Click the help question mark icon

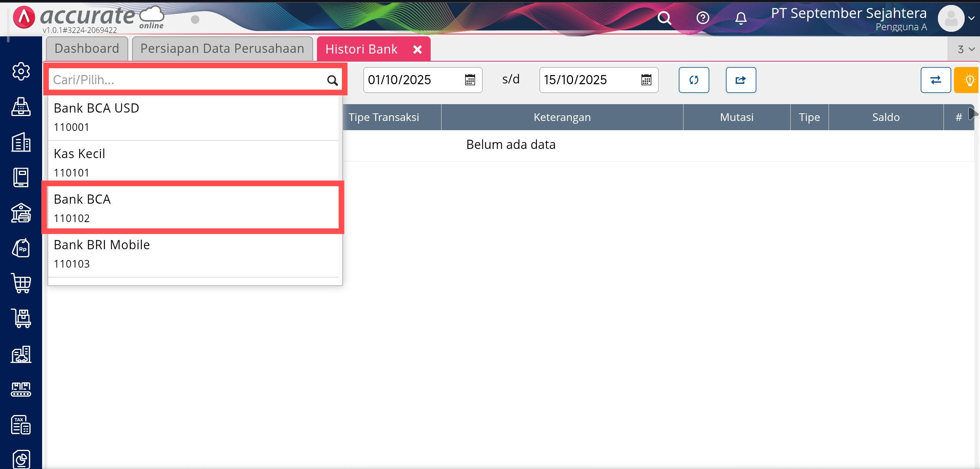coord(702,18)
